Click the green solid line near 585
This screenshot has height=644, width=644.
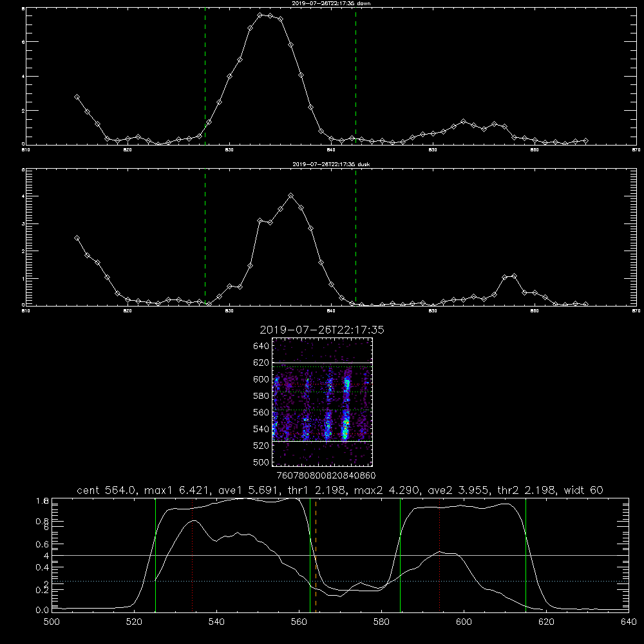coord(400,555)
